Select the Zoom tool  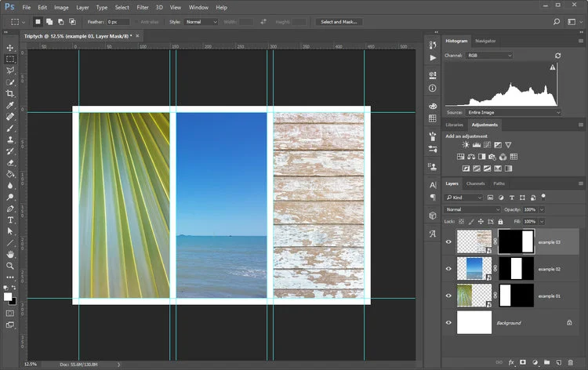(10, 266)
